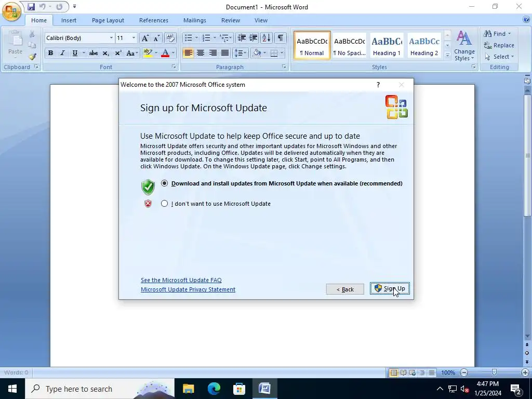532x399 pixels.
Task: Click the Grow Font icon
Action: coord(145,37)
